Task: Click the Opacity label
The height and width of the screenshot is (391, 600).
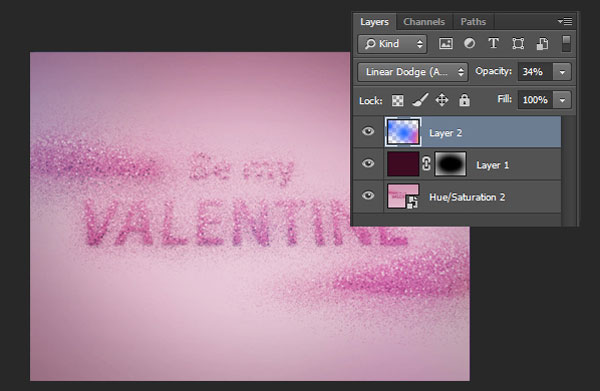Action: pyautogui.click(x=493, y=71)
